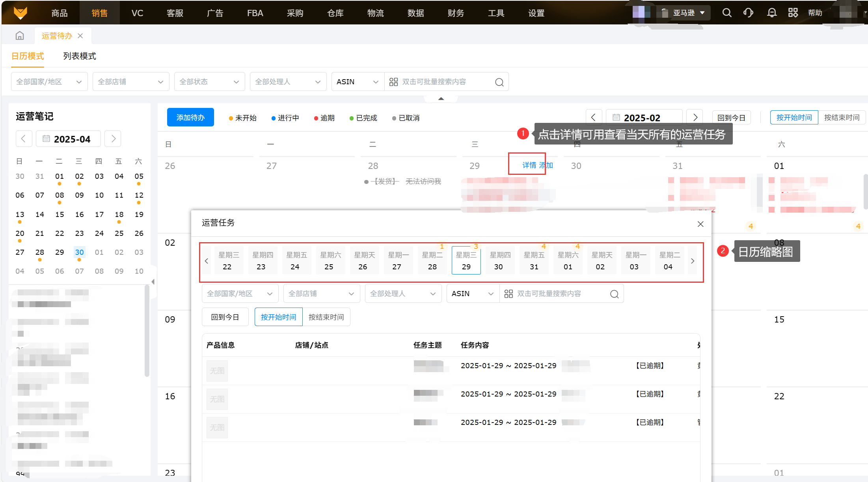Open the notifications bell icon
The height and width of the screenshot is (482, 868).
[x=772, y=13]
